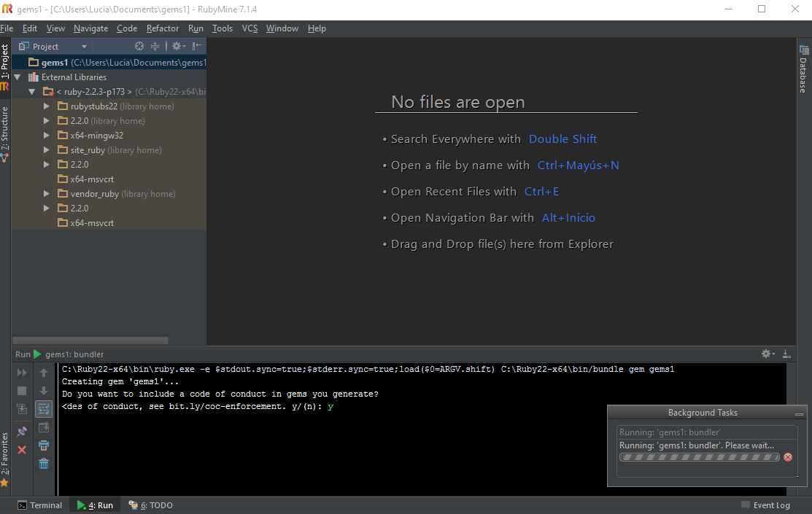The height and width of the screenshot is (514, 812).
Task: Expand the 2.2.0 (library home) folder
Action: coord(47,120)
